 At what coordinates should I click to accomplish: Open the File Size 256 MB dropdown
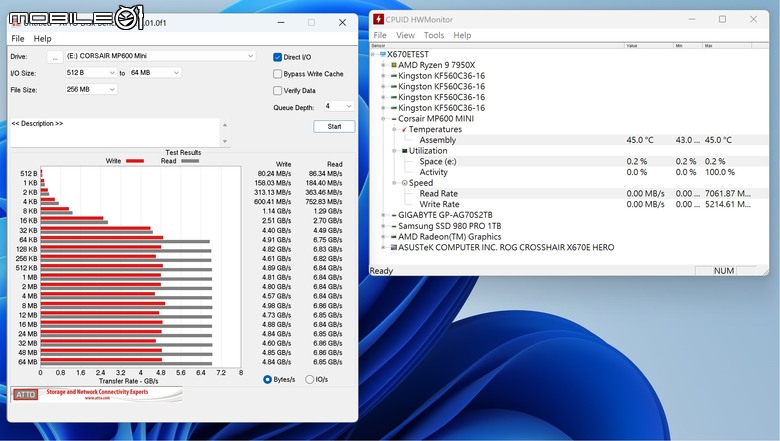pos(91,89)
